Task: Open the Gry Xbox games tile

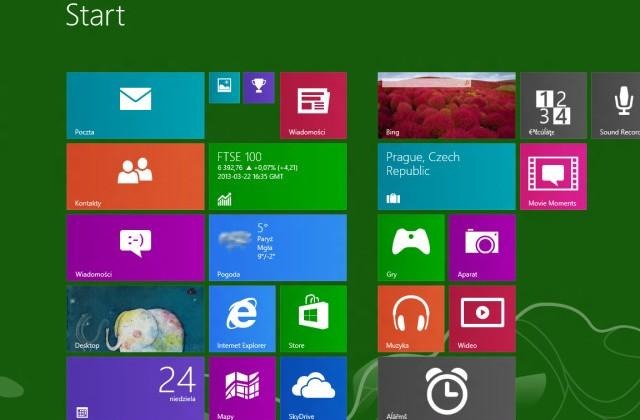Action: pyautogui.click(x=411, y=248)
